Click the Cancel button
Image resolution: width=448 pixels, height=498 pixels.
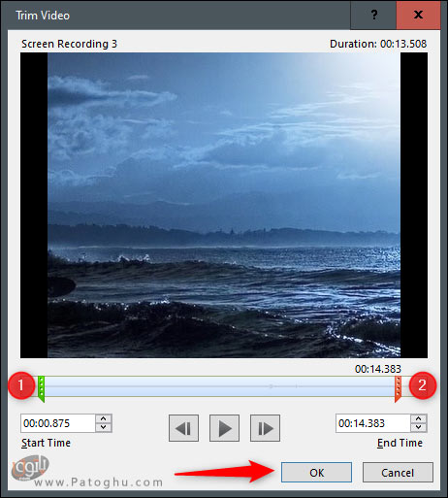click(x=398, y=473)
